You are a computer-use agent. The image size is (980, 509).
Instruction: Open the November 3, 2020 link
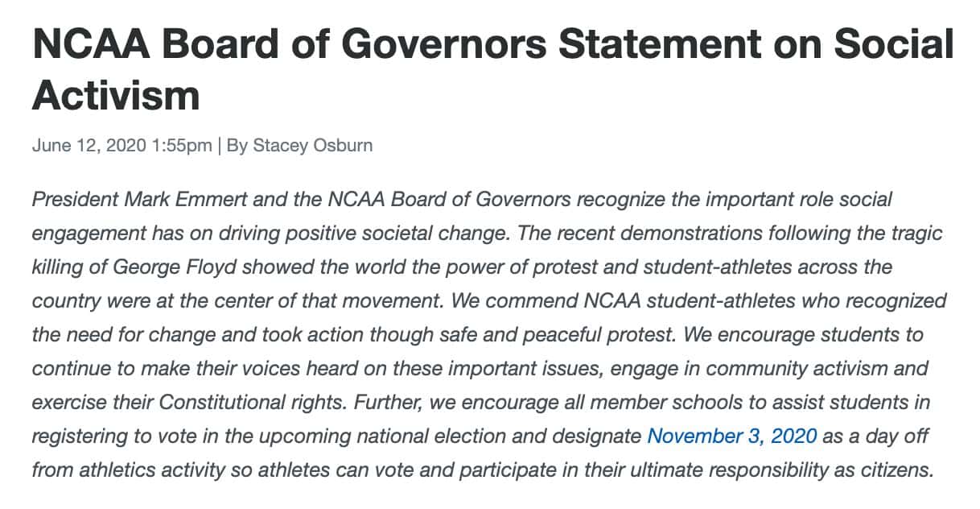point(732,437)
